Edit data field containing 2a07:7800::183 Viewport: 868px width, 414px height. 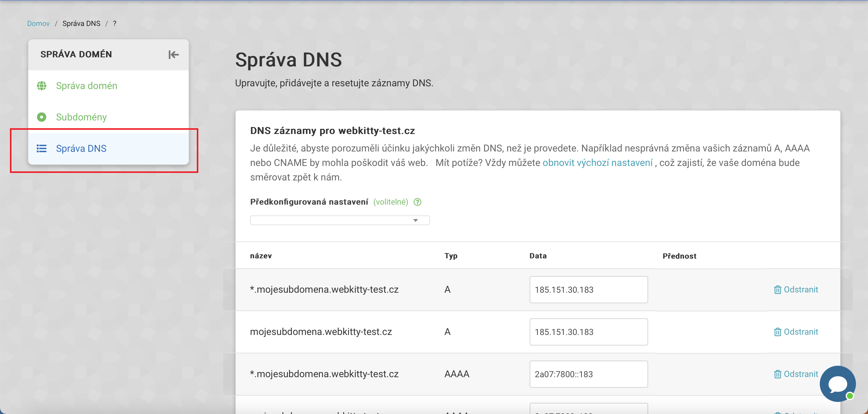pyautogui.click(x=588, y=374)
